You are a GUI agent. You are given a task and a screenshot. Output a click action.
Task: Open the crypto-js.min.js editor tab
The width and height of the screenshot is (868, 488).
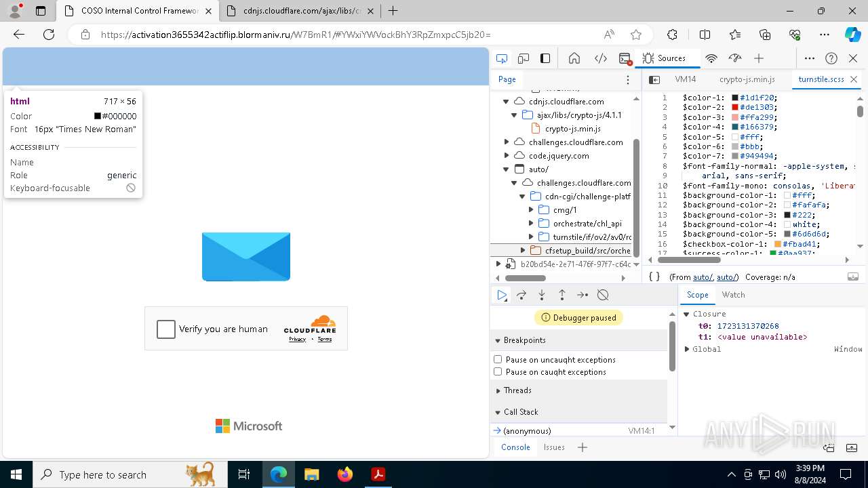(x=747, y=79)
